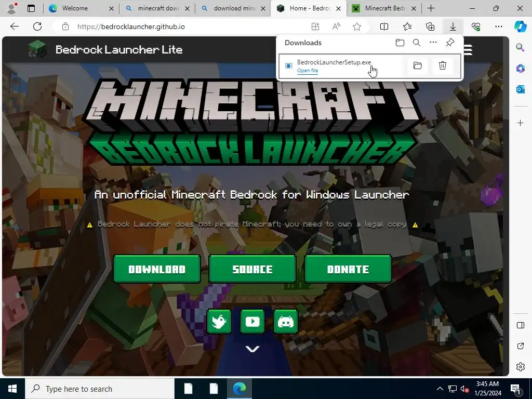This screenshot has width=532, height=399.
Task: Focus the address bar URL
Action: [x=131, y=26]
